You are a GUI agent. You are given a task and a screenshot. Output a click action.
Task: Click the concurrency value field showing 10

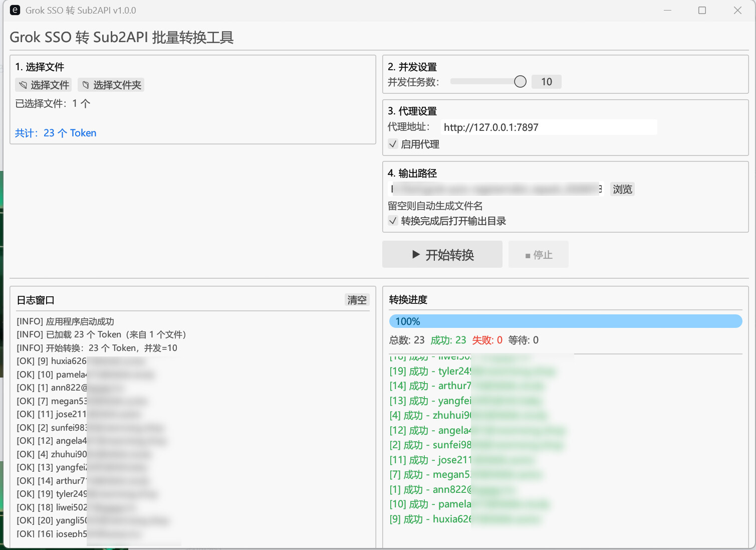click(x=547, y=82)
